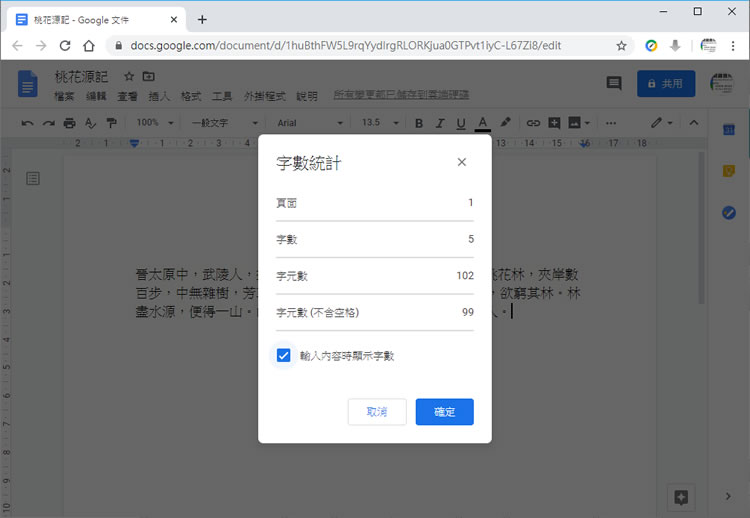Click the Print icon
This screenshot has height=518, width=750.
[x=69, y=123]
